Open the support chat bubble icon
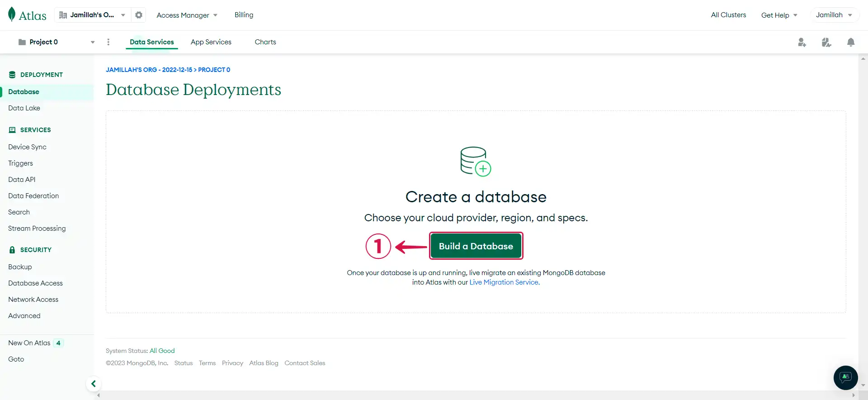Screen dimensions: 868x400 click(846, 377)
